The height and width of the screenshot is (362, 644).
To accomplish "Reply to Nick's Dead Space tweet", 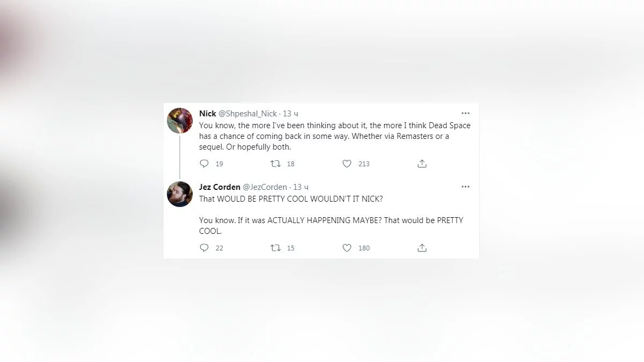I will point(204,164).
